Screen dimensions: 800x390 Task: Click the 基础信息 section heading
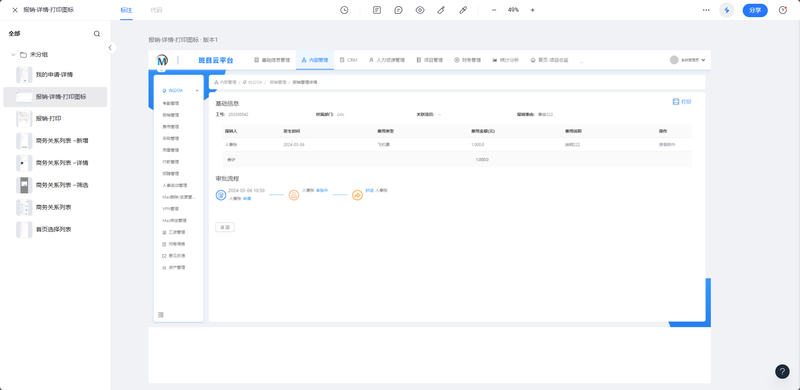pyautogui.click(x=227, y=104)
